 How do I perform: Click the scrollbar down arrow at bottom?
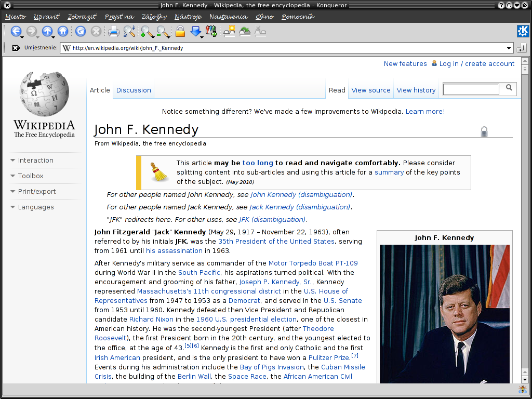(x=525, y=380)
